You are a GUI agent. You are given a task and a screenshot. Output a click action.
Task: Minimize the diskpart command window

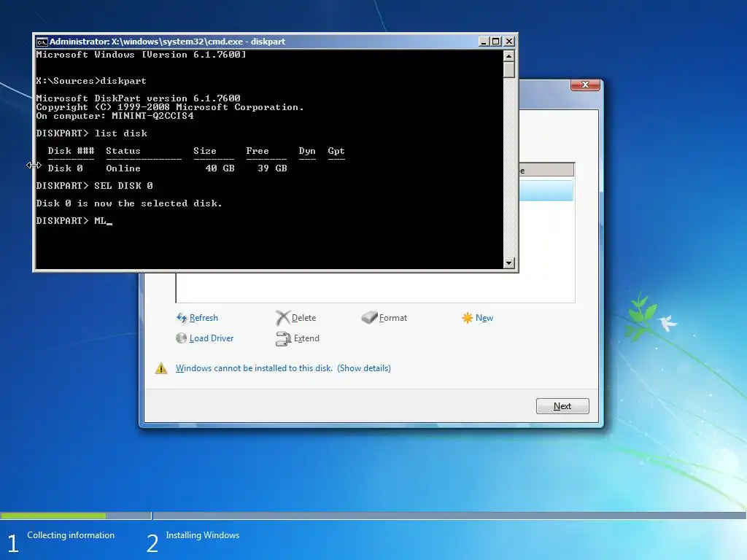click(484, 42)
